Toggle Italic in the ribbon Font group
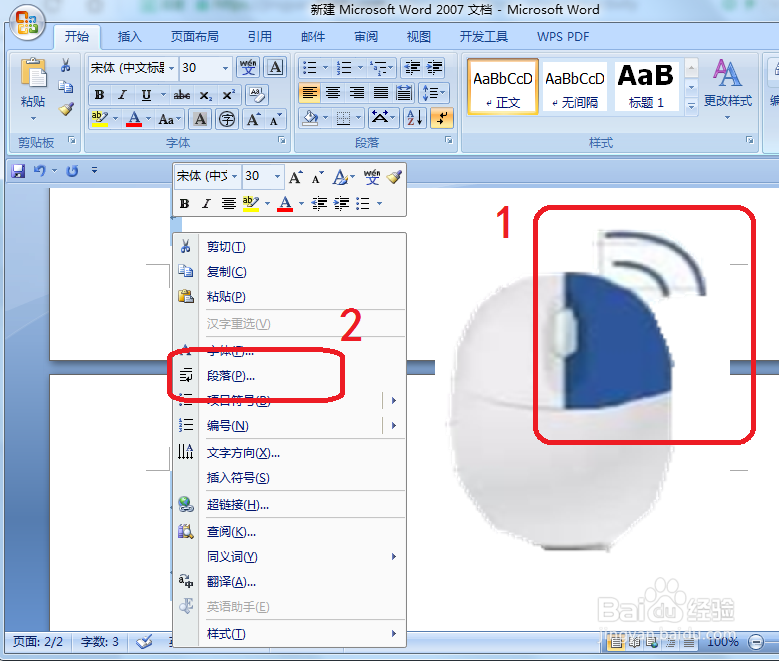Image resolution: width=779 pixels, height=661 pixels. click(122, 94)
